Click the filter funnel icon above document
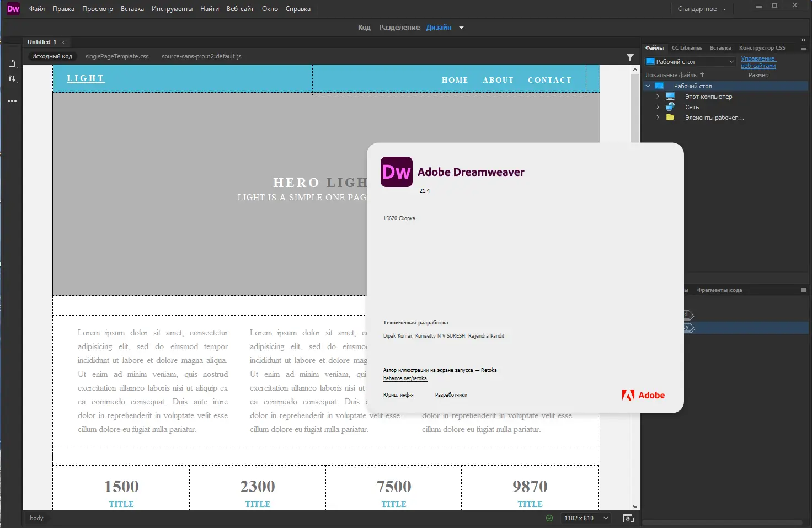The height and width of the screenshot is (528, 812). (x=630, y=57)
